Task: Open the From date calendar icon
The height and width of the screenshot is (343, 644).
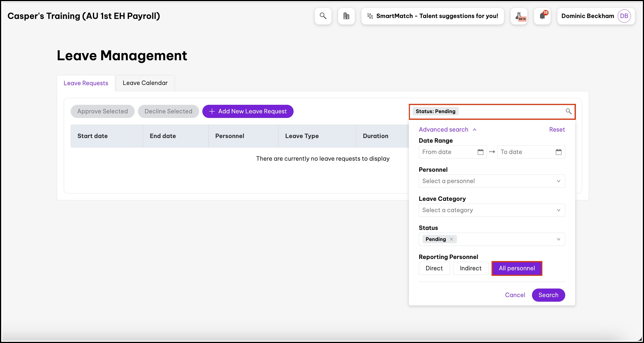Action: (480, 152)
